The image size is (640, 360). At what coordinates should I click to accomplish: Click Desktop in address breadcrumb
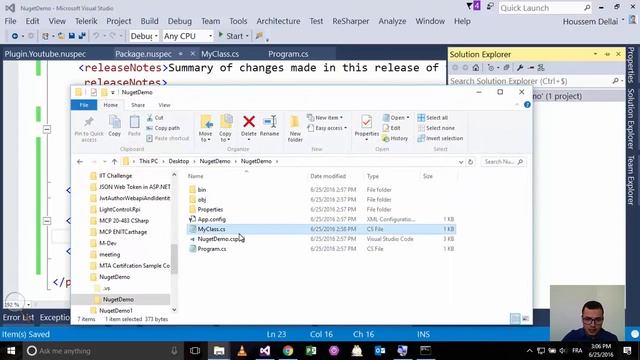(179, 161)
